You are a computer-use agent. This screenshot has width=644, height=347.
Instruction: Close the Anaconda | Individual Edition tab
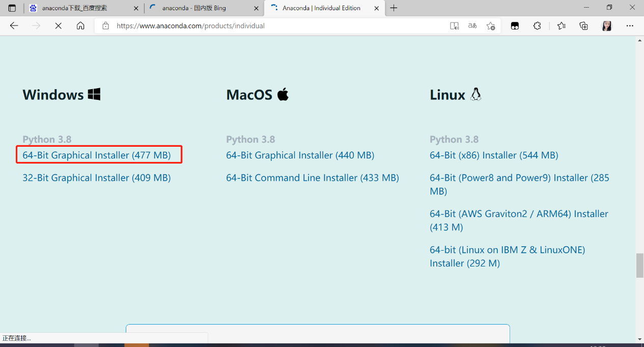click(x=377, y=8)
